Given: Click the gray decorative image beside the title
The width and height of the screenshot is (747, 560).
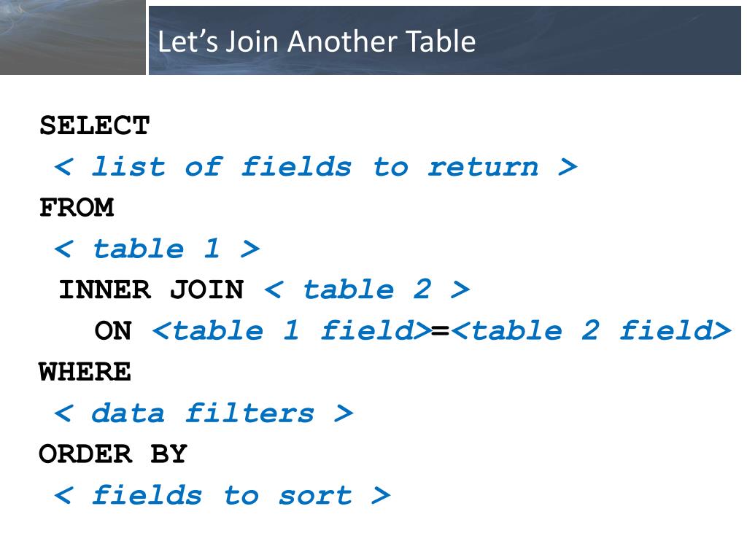Looking at the screenshot, I should tap(72, 37).
